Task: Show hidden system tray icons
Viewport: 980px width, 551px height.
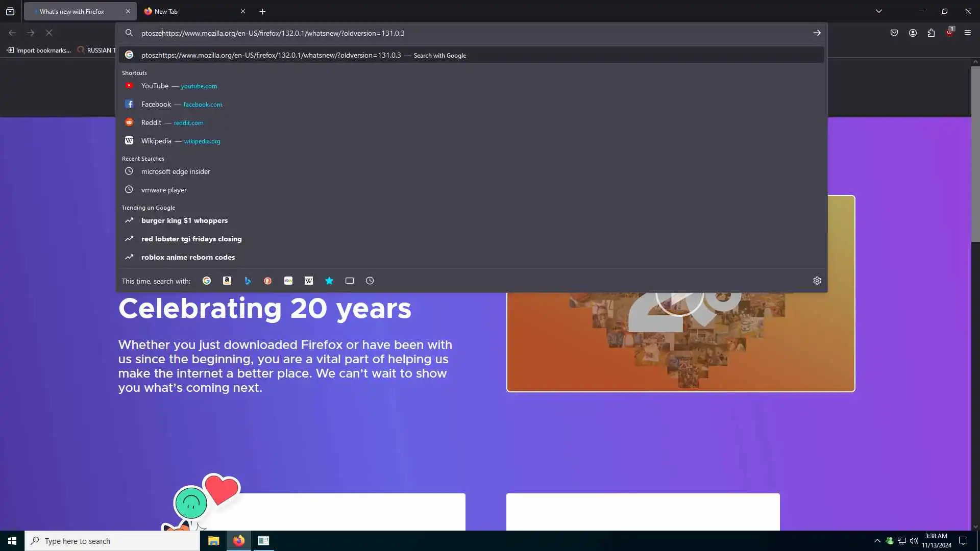Action: coord(877,541)
